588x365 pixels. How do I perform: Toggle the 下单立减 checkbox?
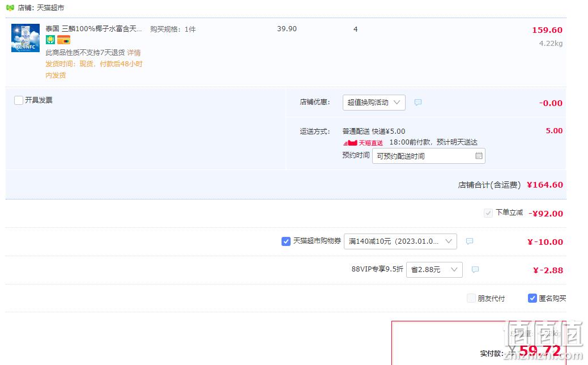[x=488, y=213]
